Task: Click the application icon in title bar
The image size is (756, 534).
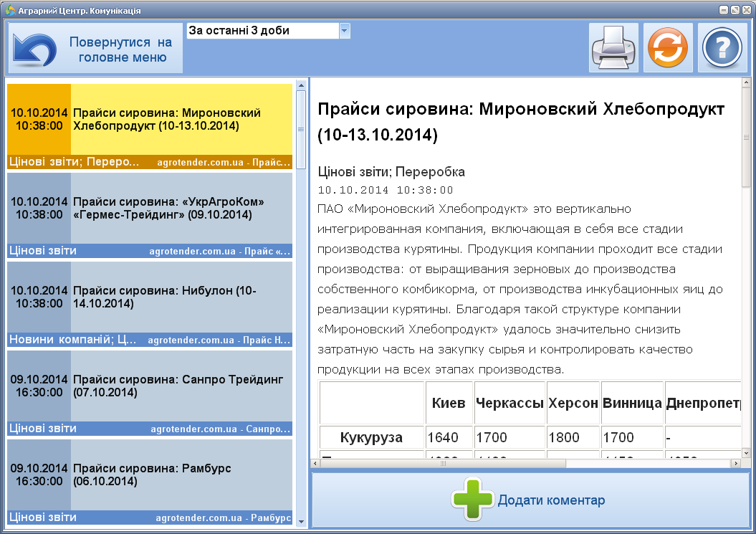Action: [x=9, y=10]
